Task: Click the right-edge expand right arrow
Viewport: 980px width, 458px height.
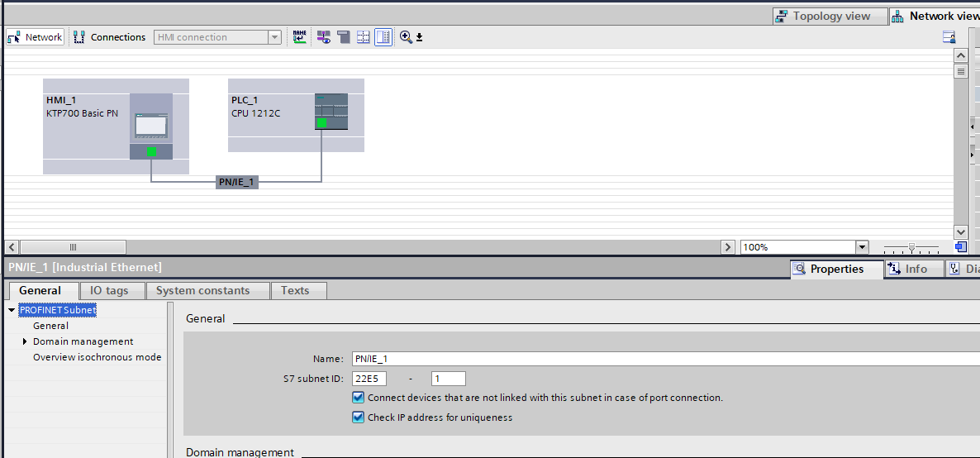Action: tap(973, 154)
